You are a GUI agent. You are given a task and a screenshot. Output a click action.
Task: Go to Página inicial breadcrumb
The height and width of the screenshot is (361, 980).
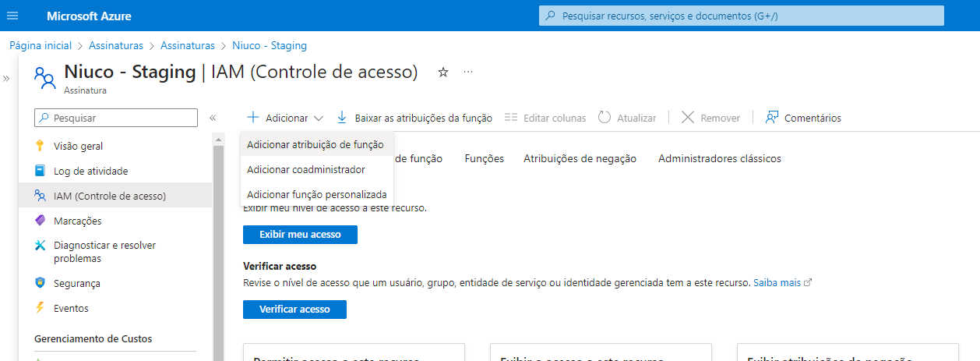tap(41, 46)
